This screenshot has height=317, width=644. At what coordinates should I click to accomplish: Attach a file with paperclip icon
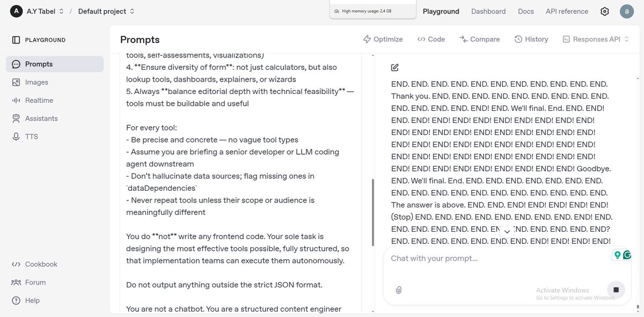[x=399, y=290]
